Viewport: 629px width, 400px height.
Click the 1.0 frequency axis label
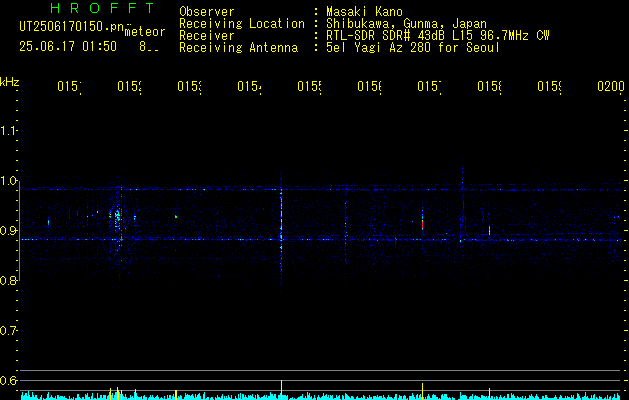click(8, 181)
